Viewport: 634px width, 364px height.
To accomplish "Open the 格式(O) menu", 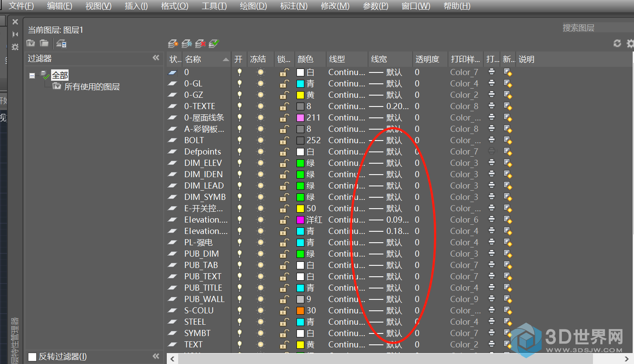I will pos(175,6).
